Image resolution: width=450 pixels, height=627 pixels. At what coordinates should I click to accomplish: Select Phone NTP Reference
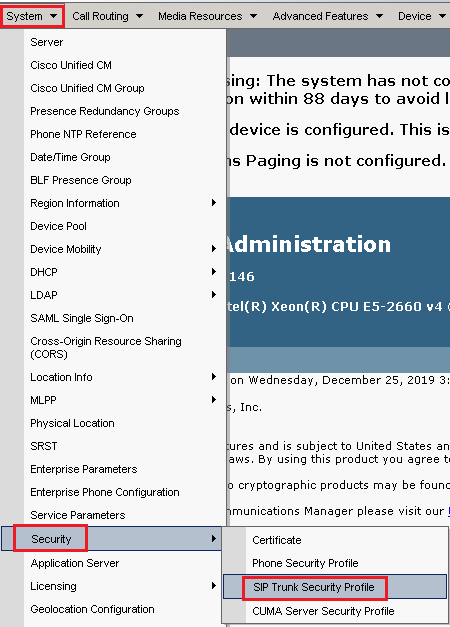[83, 134]
